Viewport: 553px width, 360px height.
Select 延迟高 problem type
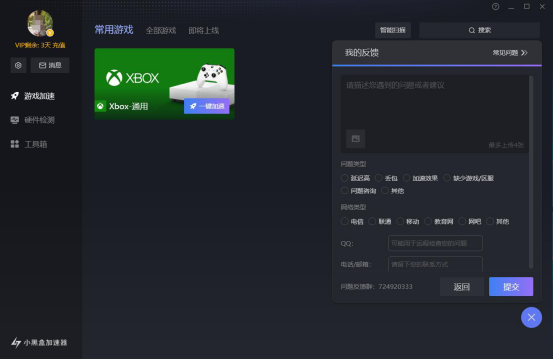pyautogui.click(x=345, y=178)
